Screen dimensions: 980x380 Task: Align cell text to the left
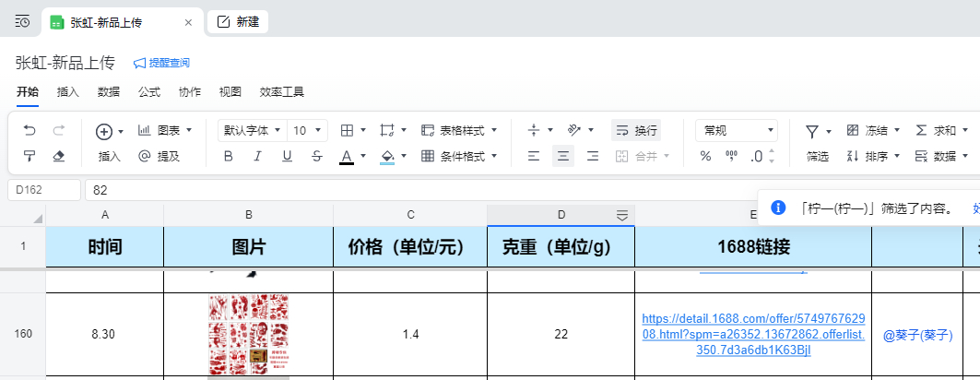(533, 156)
